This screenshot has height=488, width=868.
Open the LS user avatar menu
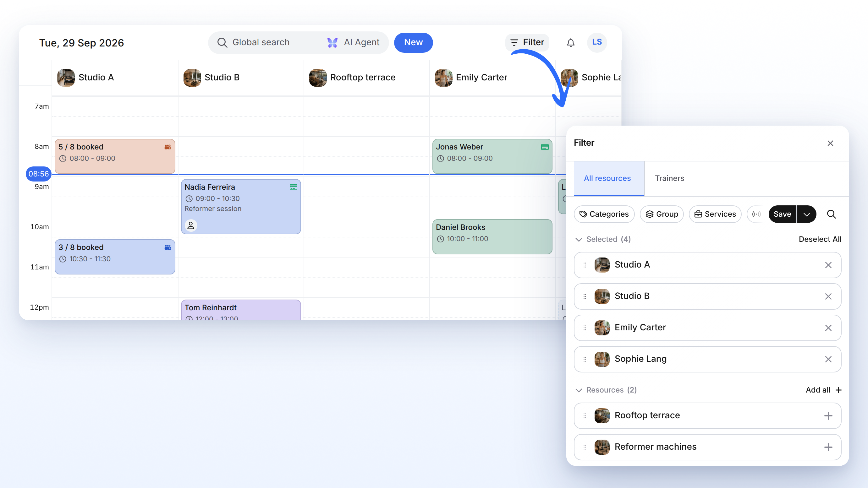[597, 42]
